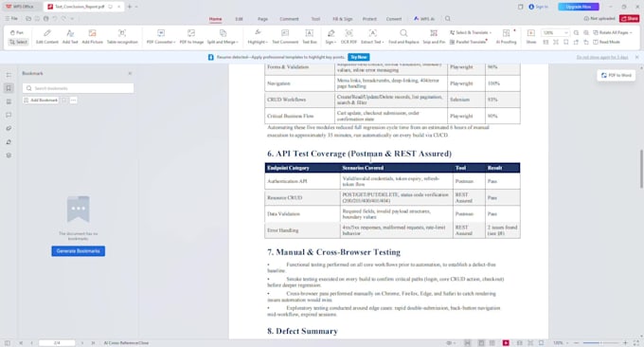
Task: Click the Upgrade Now button
Action: (579, 7)
